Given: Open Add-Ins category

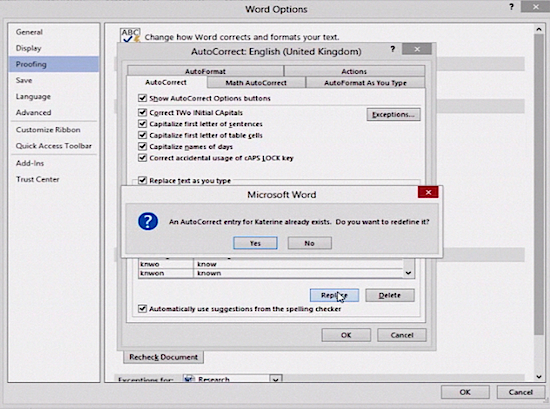Looking at the screenshot, I should coord(54,163).
